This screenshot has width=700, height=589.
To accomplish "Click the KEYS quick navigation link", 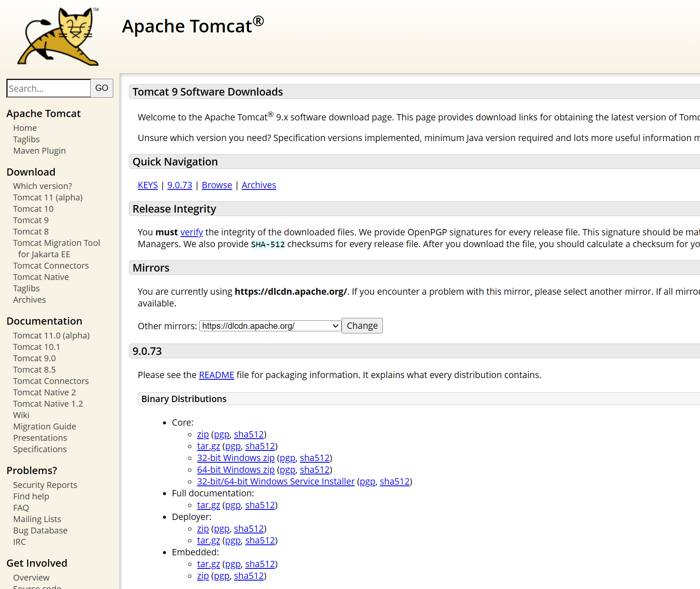I will tap(148, 185).
